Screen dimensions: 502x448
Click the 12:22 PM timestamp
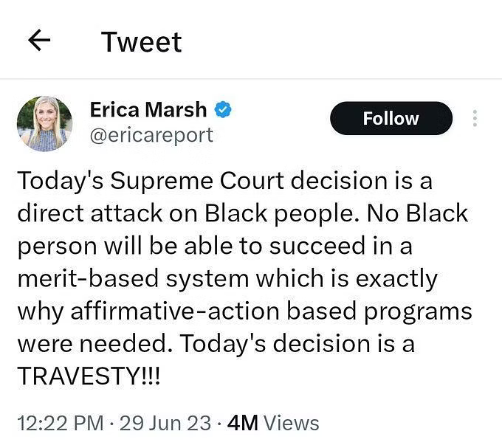(x=61, y=423)
